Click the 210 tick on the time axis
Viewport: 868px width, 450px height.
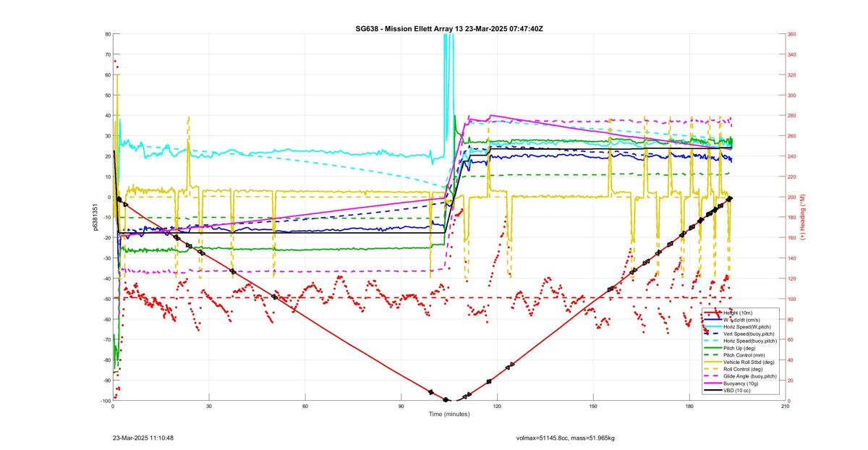[x=785, y=407]
